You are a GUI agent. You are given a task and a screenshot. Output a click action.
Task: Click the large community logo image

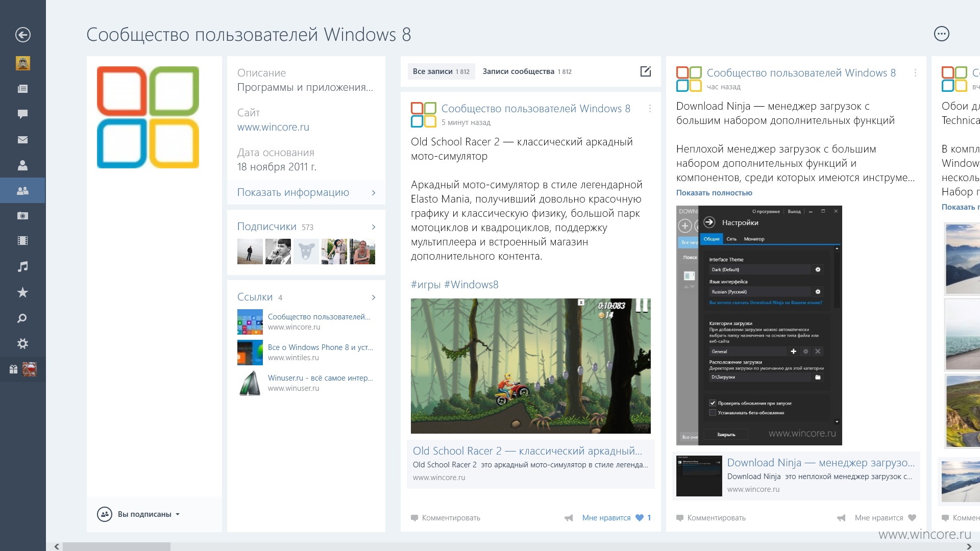click(148, 117)
